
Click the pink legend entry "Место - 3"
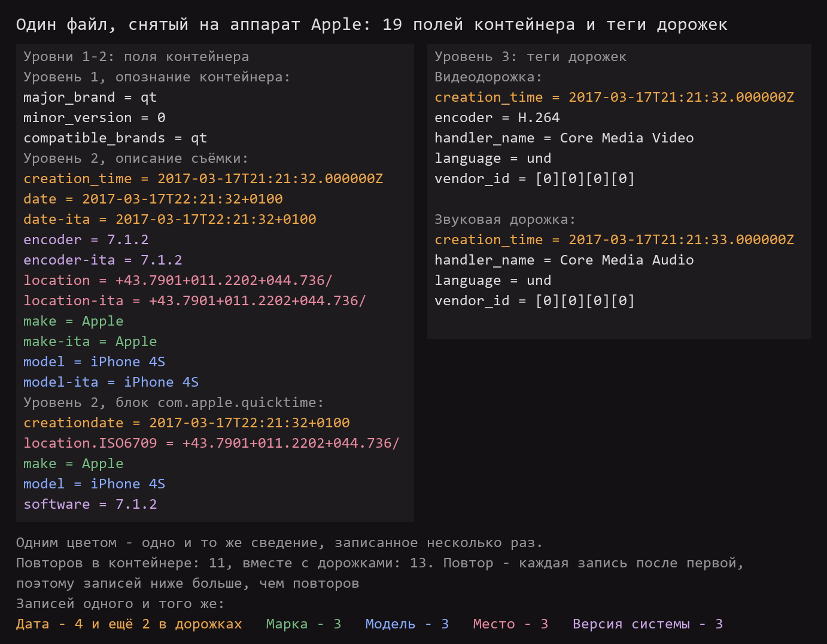pos(510,624)
